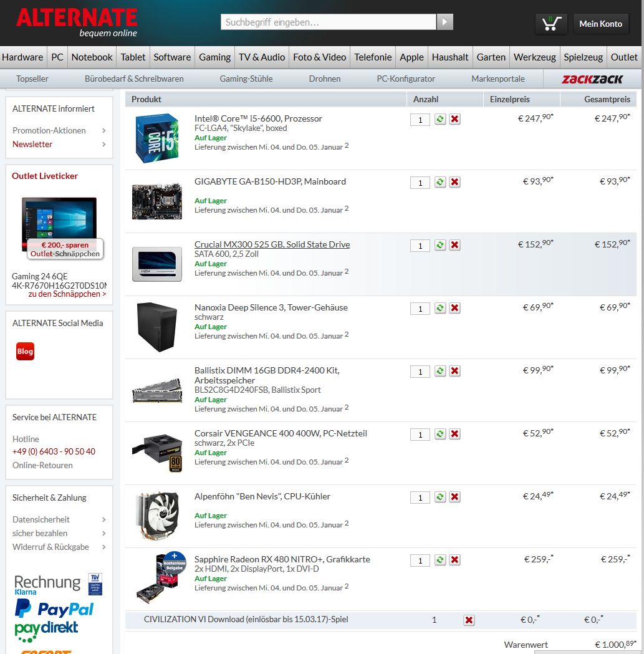Viewport: 644px width, 654px height.
Task: Open the Markenportale link
Action: tap(498, 79)
